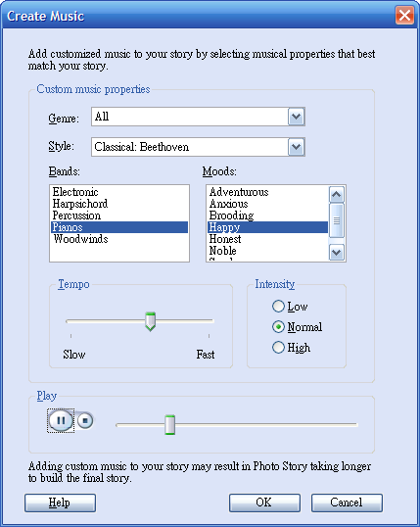The width and height of the screenshot is (420, 527).
Task: Choose Noble mood
Action: point(268,251)
